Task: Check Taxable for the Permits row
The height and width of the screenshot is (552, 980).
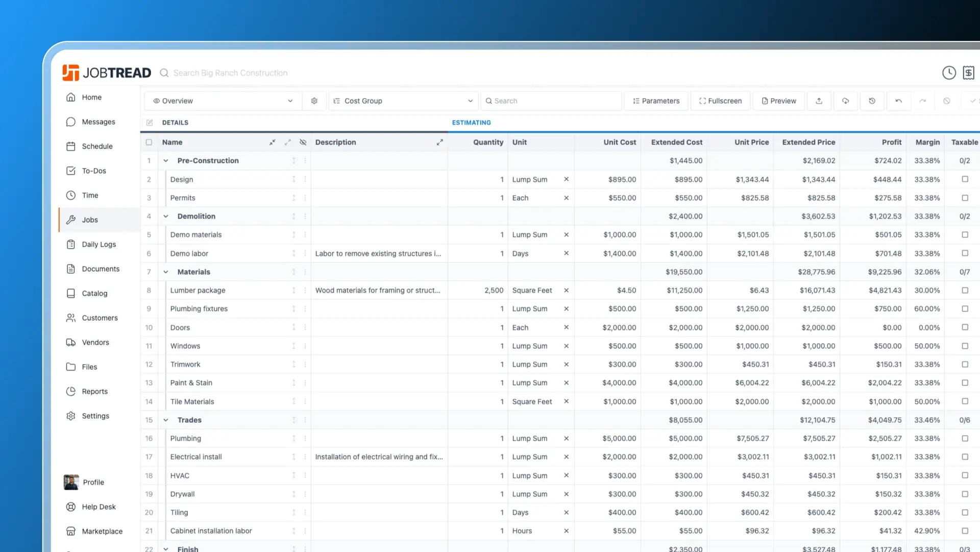Action: pos(965,198)
